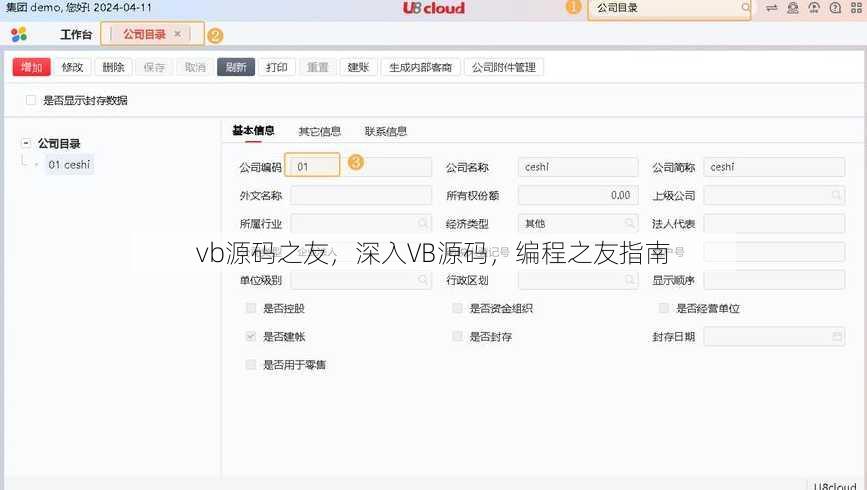Image resolution: width=867 pixels, height=490 pixels.
Task: Click the 显示顺序 input field
Action: click(774, 280)
